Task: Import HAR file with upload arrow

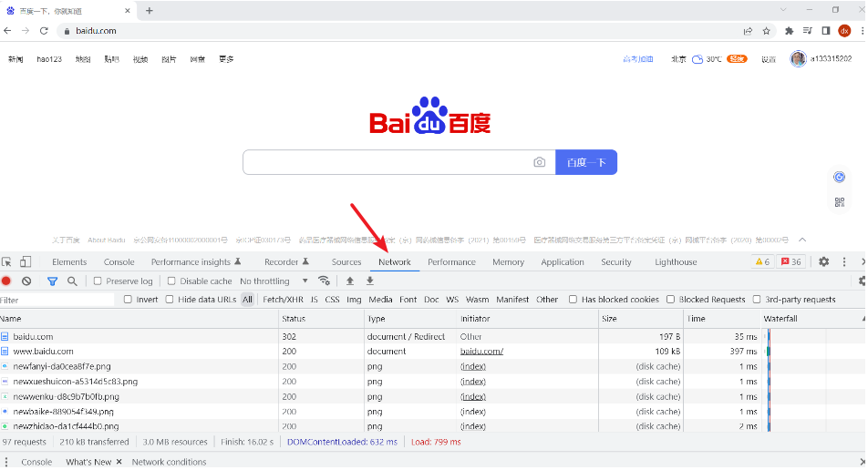Action: 350,281
